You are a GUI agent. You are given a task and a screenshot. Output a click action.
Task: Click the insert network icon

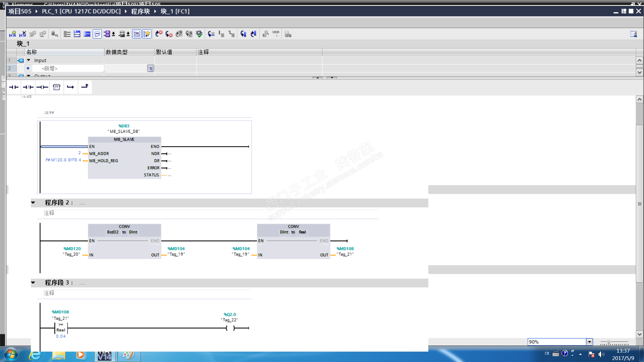pos(12,34)
